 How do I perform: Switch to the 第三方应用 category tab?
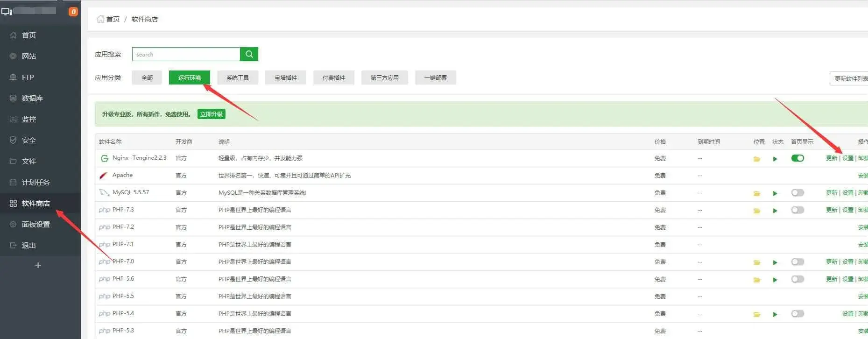pyautogui.click(x=385, y=78)
